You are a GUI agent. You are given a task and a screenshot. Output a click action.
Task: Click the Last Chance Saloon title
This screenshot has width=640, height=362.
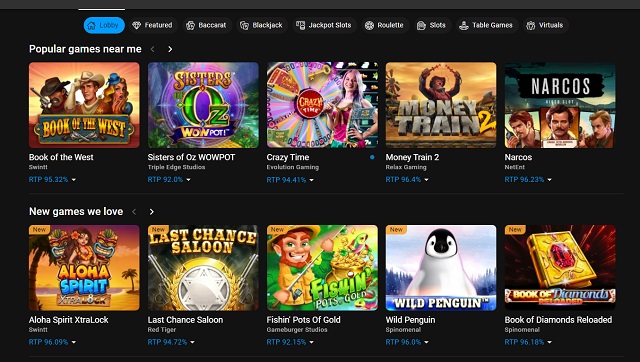(185, 320)
